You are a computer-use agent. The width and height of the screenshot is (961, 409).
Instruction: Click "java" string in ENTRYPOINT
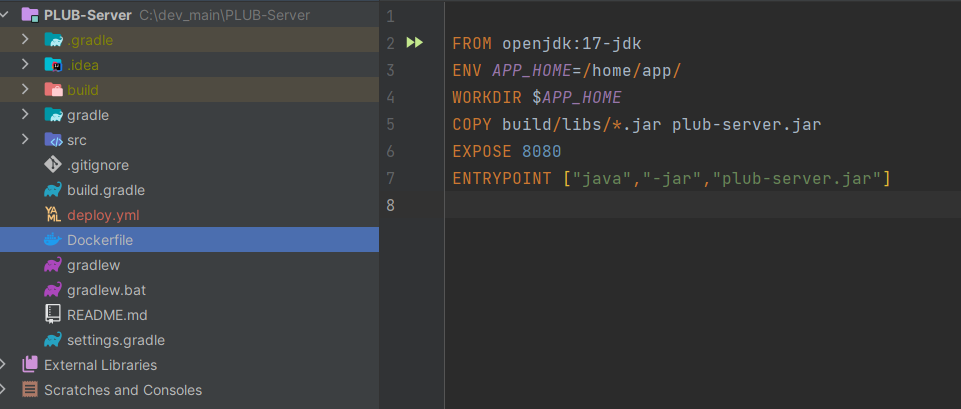pyautogui.click(x=602, y=178)
